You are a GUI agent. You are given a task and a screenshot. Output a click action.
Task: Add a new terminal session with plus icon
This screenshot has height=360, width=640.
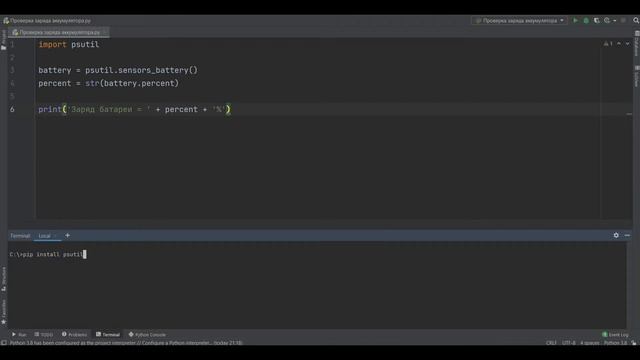click(67, 236)
